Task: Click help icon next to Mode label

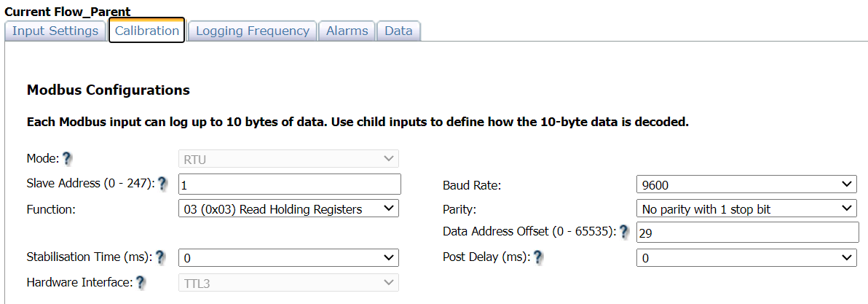Action: [67, 158]
